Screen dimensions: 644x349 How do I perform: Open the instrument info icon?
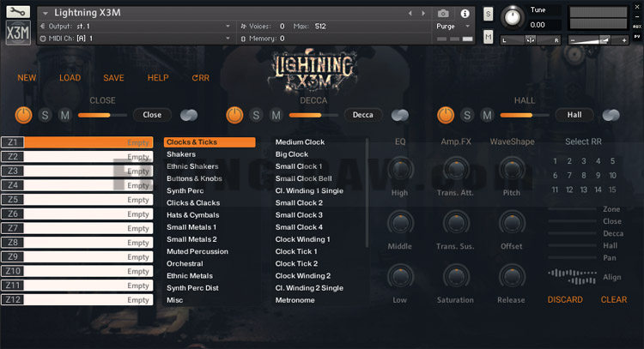[465, 14]
